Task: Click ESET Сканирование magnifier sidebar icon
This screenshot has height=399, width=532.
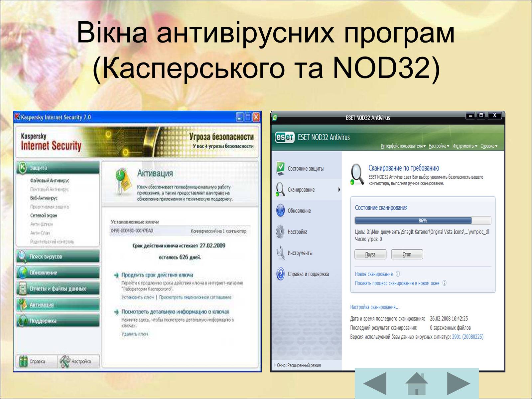Action: [280, 190]
